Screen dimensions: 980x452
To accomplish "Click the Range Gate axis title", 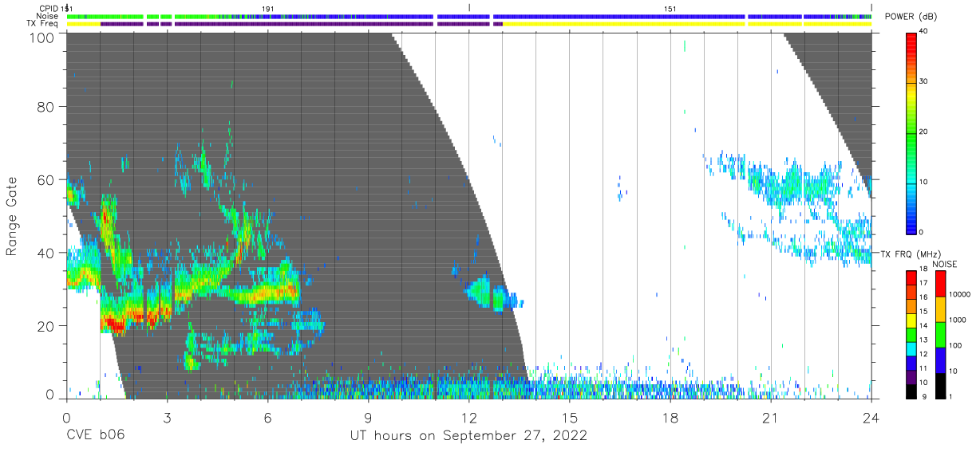I will [12, 217].
